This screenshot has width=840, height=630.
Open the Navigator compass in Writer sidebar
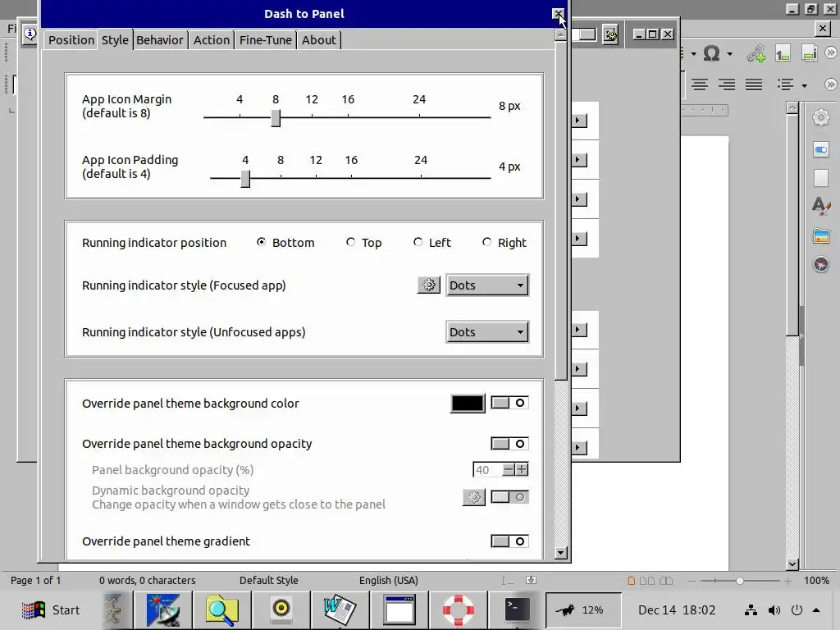coord(820,264)
